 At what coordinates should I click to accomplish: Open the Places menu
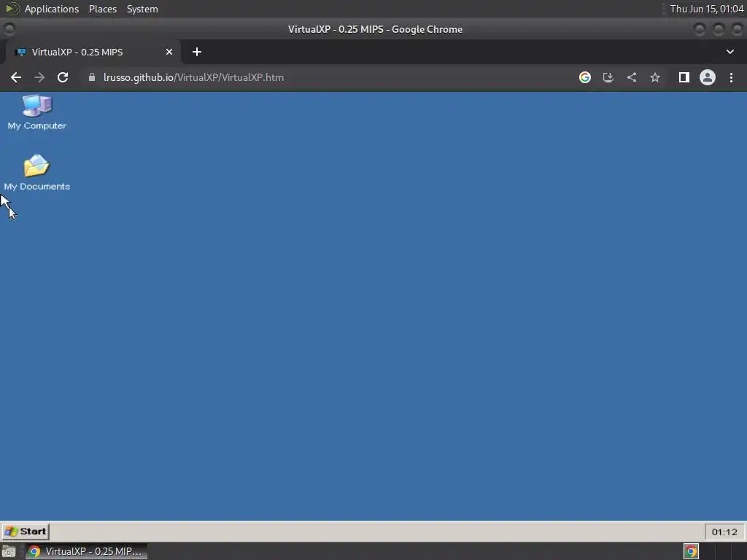103,9
